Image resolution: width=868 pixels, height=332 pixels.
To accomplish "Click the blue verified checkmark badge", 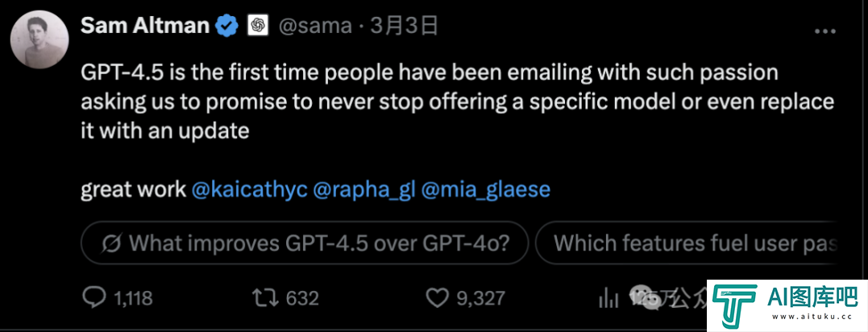I will click(x=227, y=27).
